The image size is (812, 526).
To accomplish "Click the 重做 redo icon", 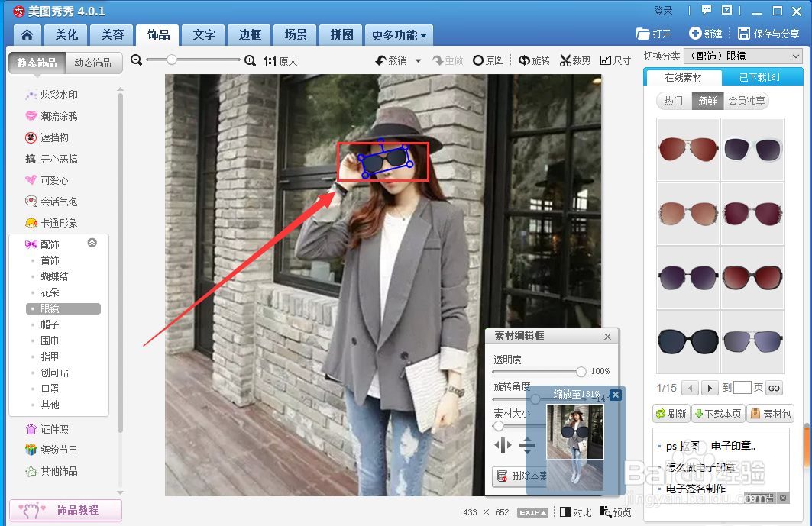I will pos(438,60).
